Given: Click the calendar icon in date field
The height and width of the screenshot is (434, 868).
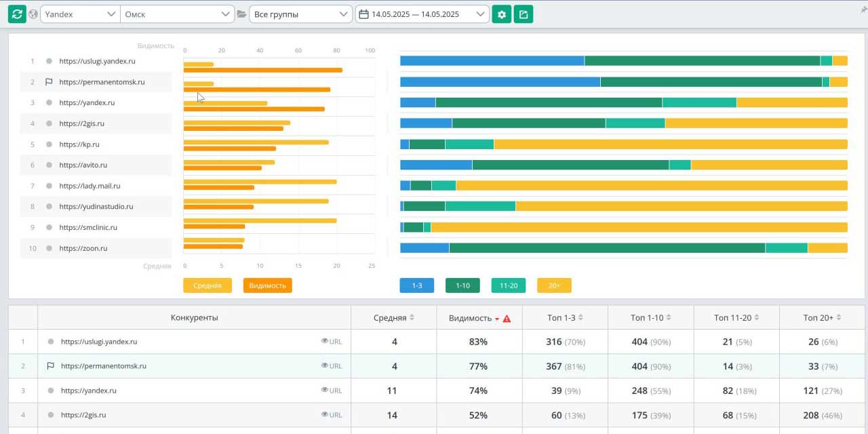Looking at the screenshot, I should pyautogui.click(x=363, y=14).
